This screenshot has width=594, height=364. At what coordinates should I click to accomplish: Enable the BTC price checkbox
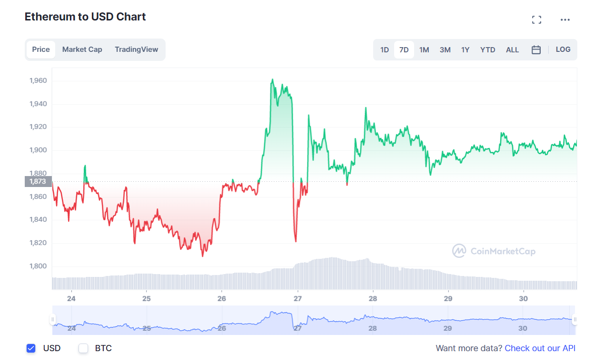(x=84, y=348)
